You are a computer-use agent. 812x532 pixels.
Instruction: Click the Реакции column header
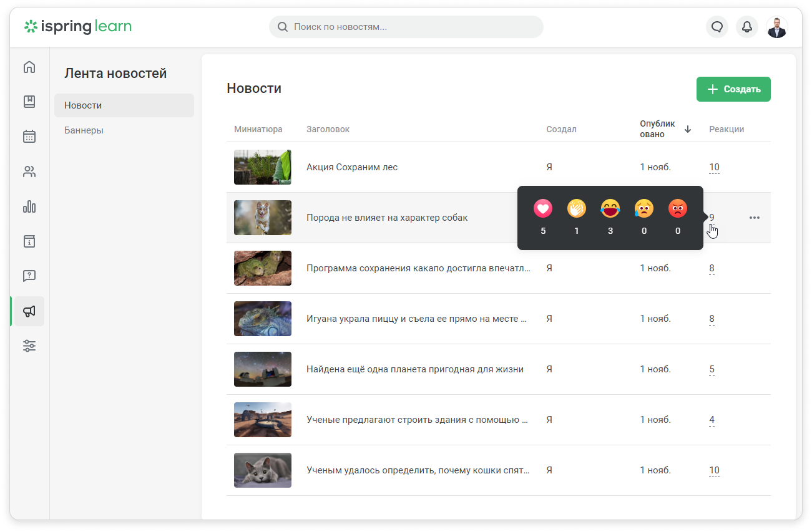726,129
